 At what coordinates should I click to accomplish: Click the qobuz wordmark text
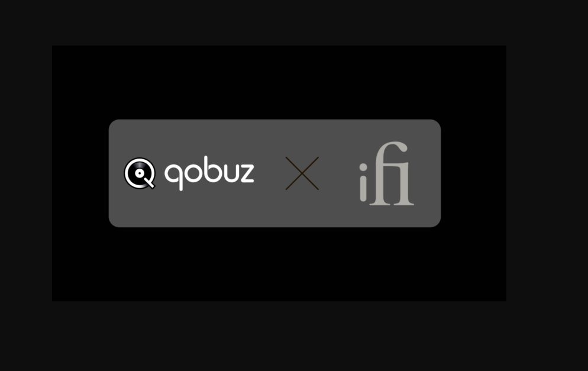[209, 173]
